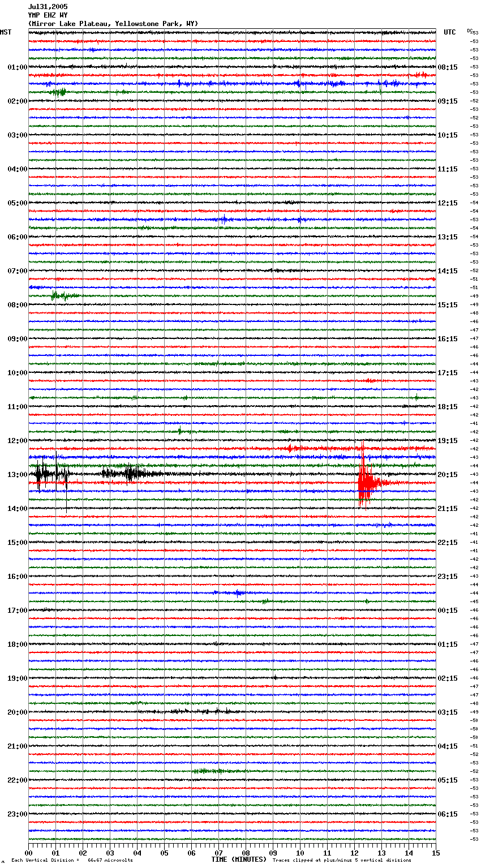The width and height of the screenshot is (481, 868).
Task: Select the 06:00 MST time label
Action: click(18, 237)
